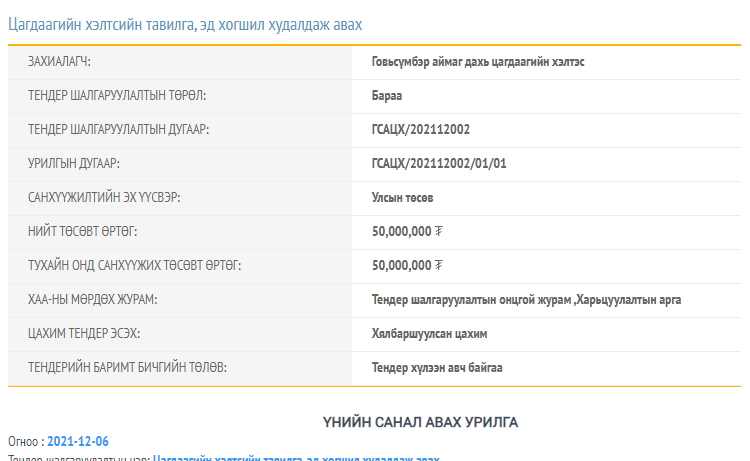The image size is (750, 461).
Task: Click the status 'Тендер хүлээн авч байгаа'
Action: point(437,368)
